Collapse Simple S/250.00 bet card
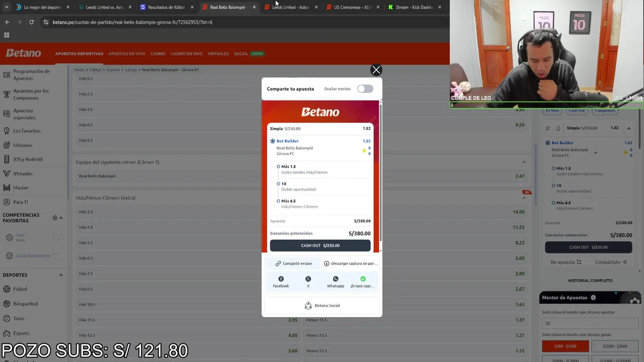This screenshot has width=644, height=362. pos(628,128)
